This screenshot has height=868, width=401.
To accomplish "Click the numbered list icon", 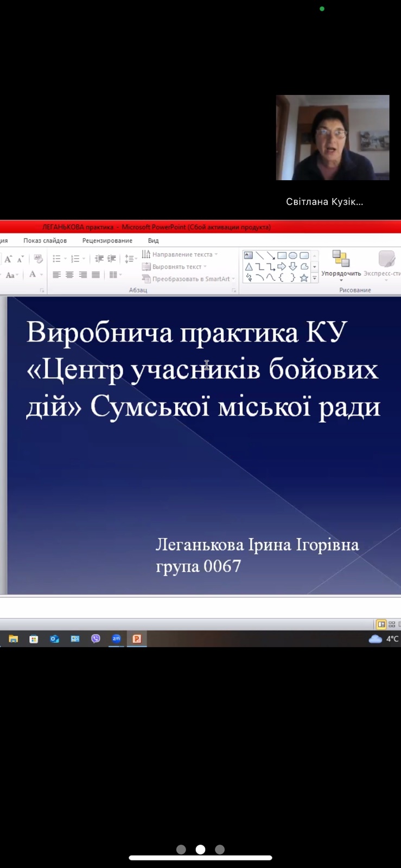I will pyautogui.click(x=75, y=259).
